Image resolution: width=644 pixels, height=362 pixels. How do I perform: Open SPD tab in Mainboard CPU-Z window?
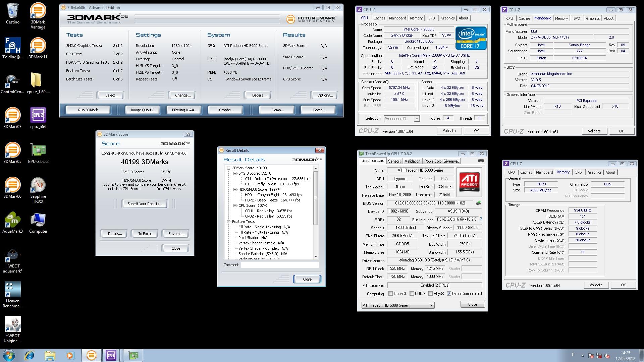577,18
